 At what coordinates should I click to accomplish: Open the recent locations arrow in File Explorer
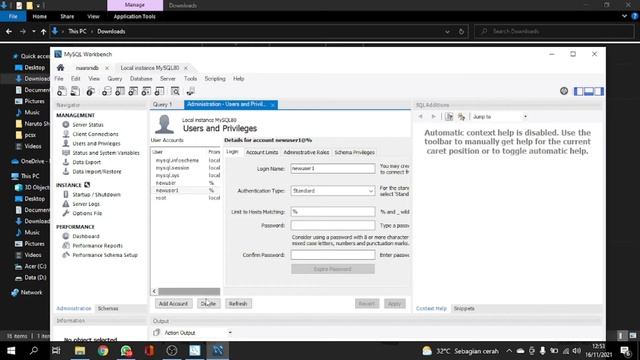click(33, 31)
